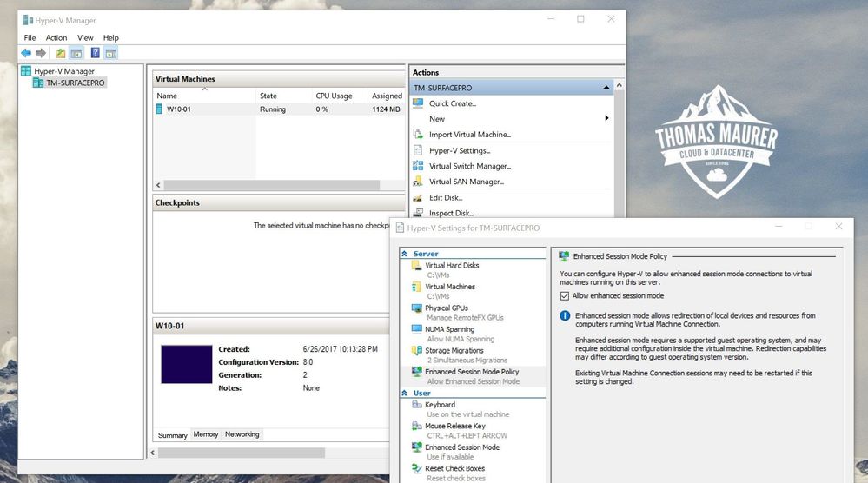Select Mouse Release Key setting
The height and width of the screenshot is (483, 868).
455,426
